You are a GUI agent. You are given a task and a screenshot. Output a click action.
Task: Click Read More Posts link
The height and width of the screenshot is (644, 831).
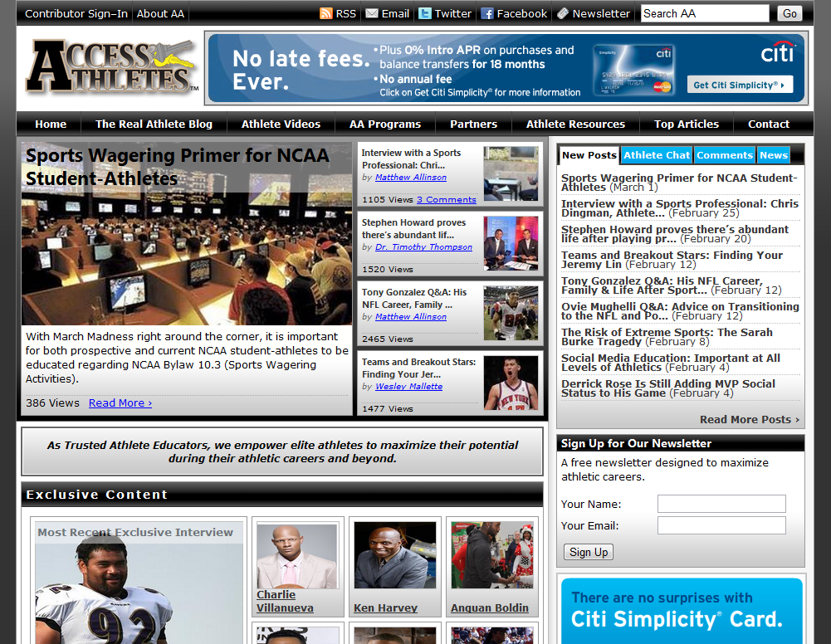750,419
